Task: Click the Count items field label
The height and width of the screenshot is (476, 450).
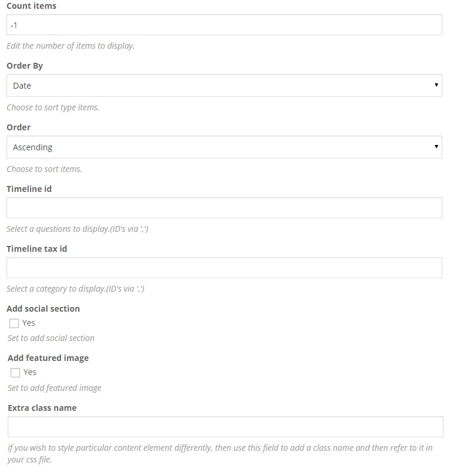Action: coord(31,5)
